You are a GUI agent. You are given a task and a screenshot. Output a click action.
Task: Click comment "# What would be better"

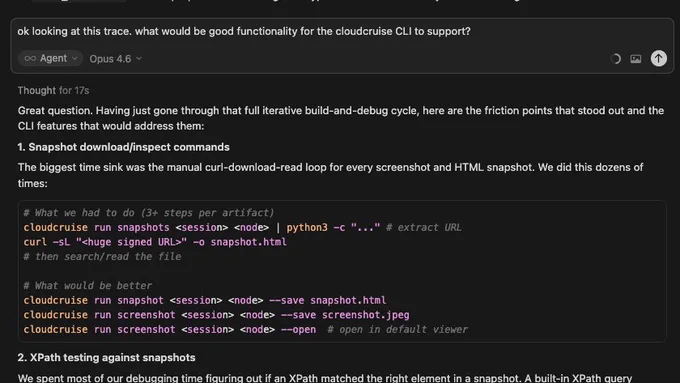pyautogui.click(x=88, y=285)
